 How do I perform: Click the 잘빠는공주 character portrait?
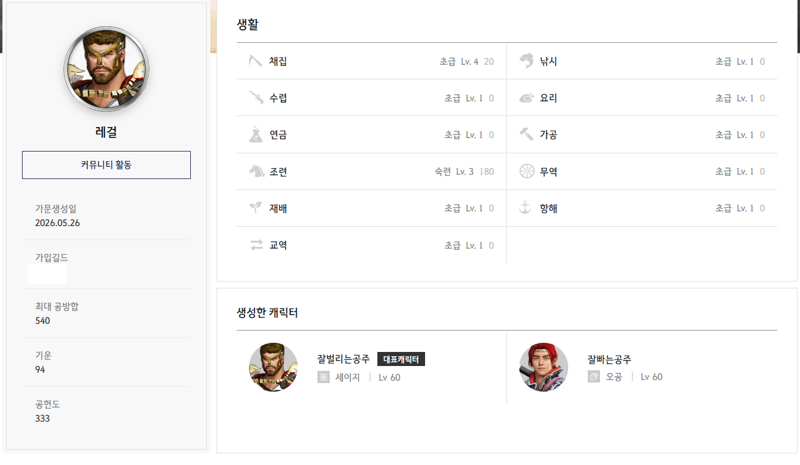(543, 367)
